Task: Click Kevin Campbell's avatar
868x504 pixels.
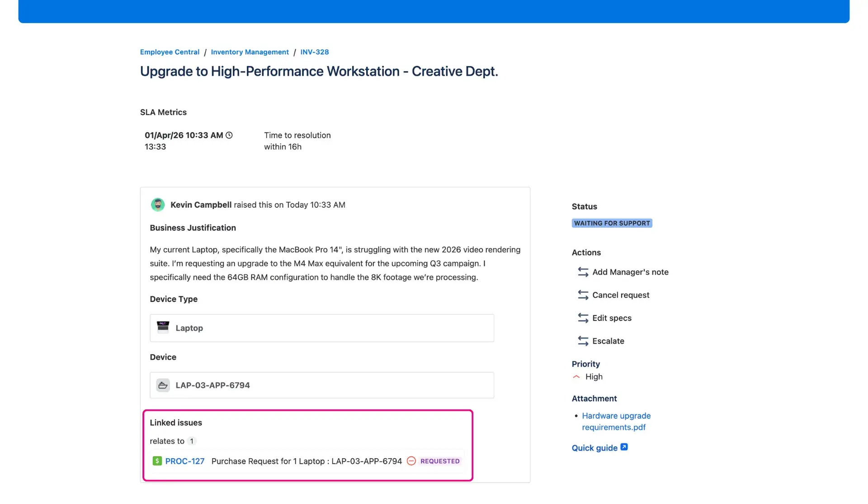Action: point(157,204)
